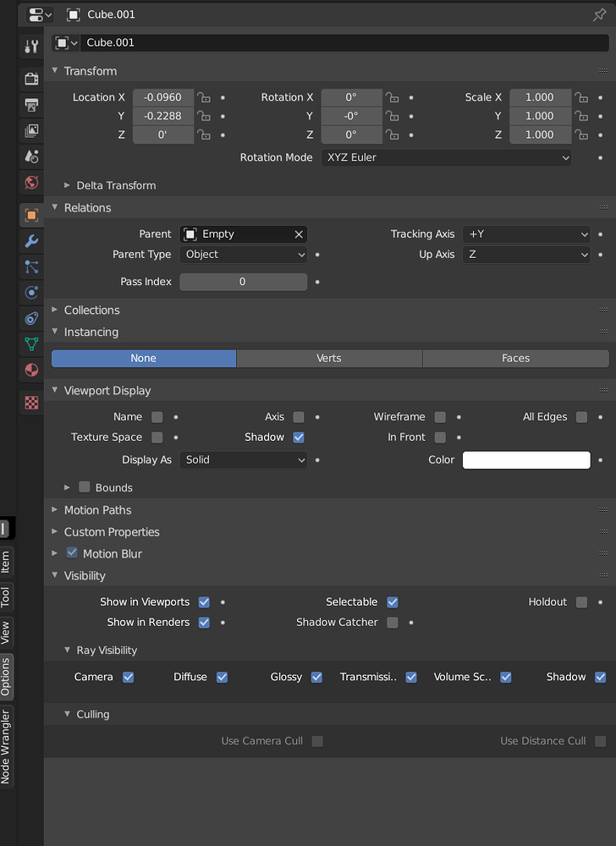The width and height of the screenshot is (616, 846).
Task: Click the Location X value field
Action: pyautogui.click(x=163, y=97)
